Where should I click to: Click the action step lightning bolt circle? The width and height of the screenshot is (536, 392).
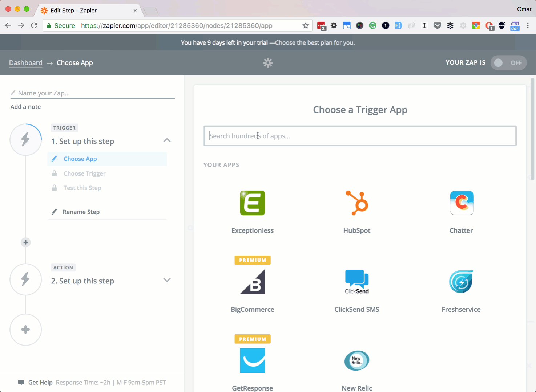point(25,279)
